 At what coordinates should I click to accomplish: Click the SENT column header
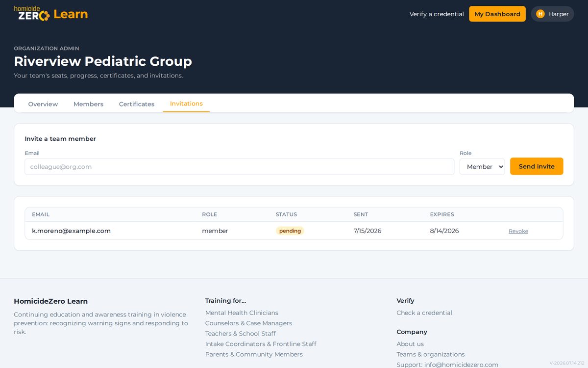[361, 214]
